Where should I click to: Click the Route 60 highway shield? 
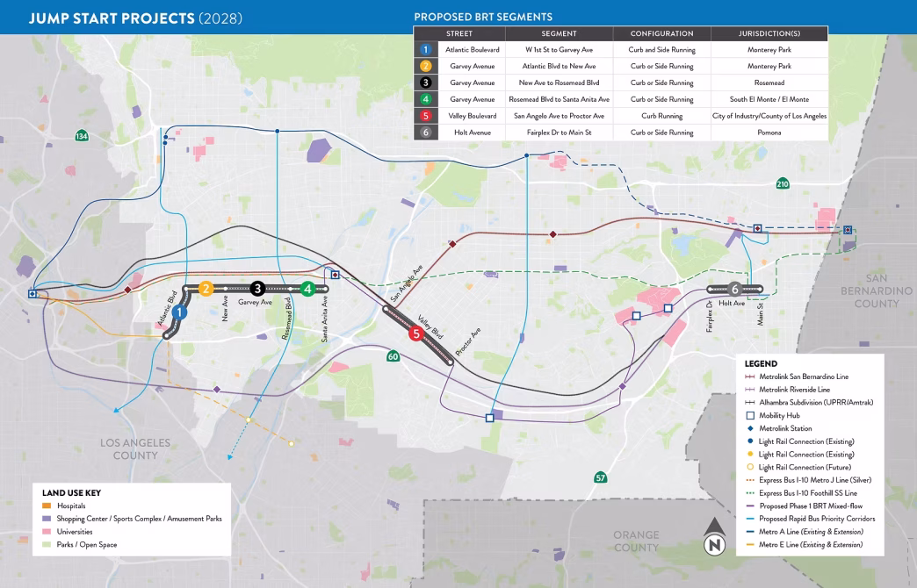[393, 357]
